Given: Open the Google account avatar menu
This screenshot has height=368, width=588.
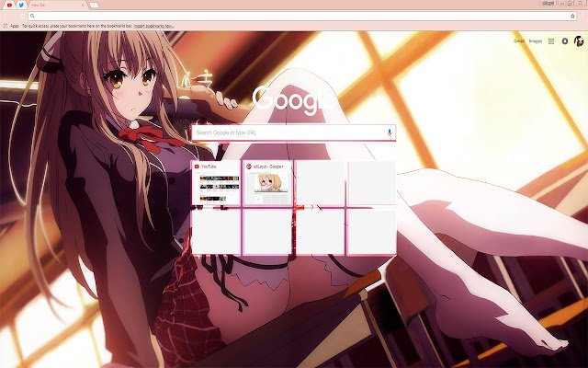Looking at the screenshot, I should [x=579, y=40].
